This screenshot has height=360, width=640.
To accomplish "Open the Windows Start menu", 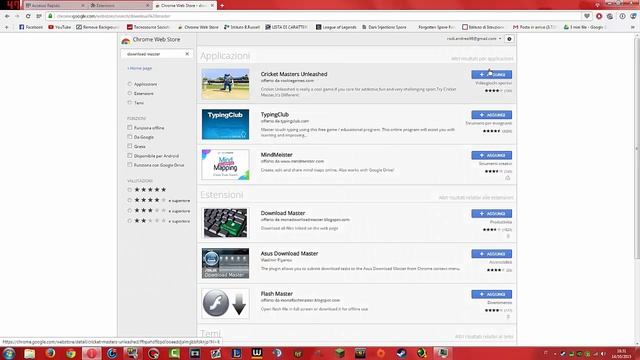I will coord(9,353).
